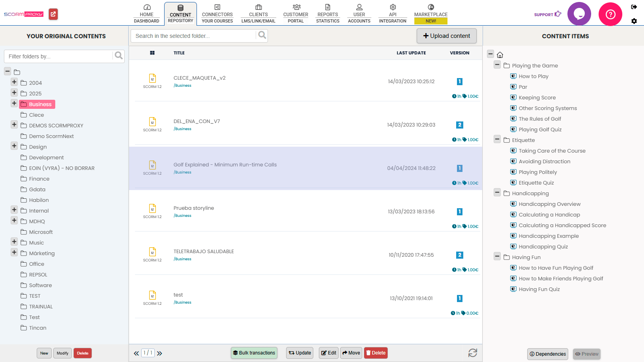Open the Playing Golf Quiz item
The image size is (644, 362).
pyautogui.click(x=540, y=129)
